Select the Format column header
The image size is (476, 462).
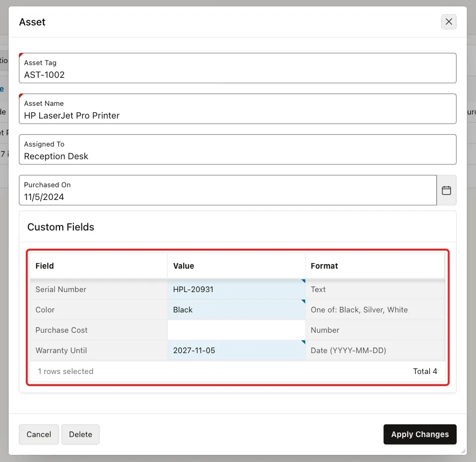(375, 266)
